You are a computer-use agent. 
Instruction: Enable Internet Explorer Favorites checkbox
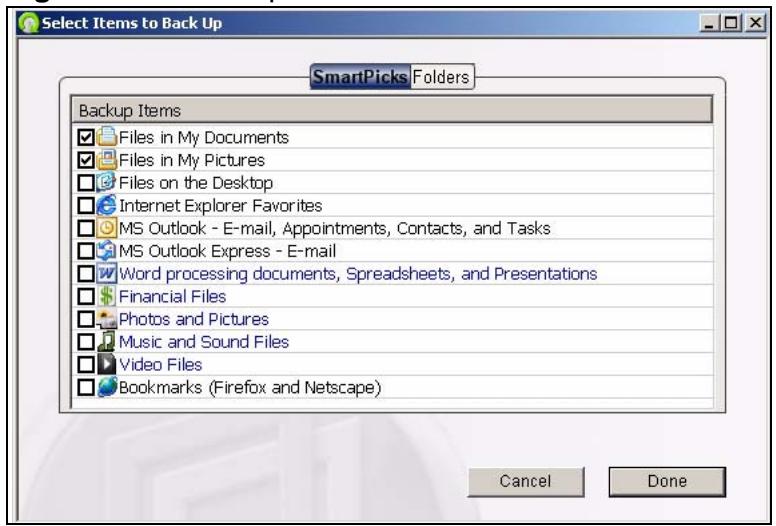(86, 205)
